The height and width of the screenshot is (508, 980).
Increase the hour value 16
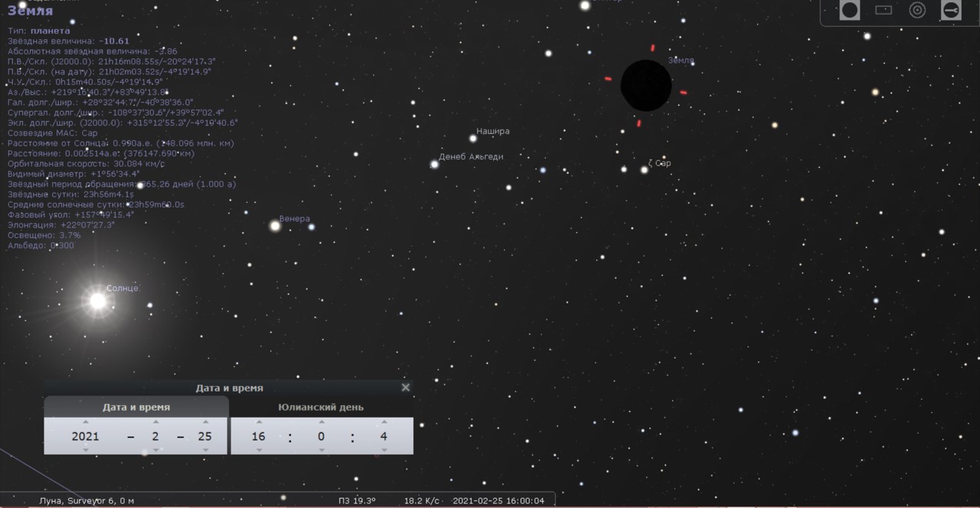point(259,421)
